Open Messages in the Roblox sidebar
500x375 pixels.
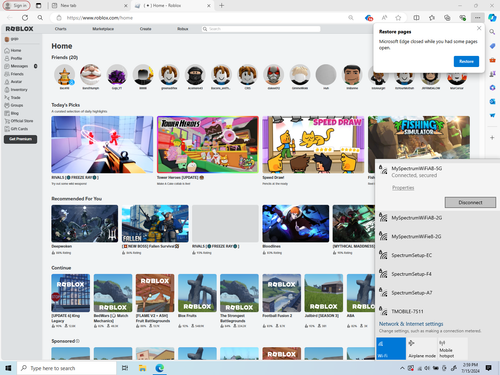[x=16, y=66]
